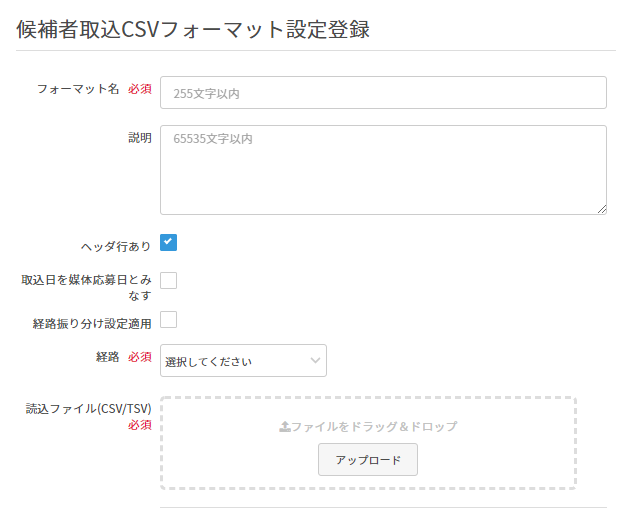643x525 pixels.
Task: Click the ヘッダ行あり label text
Action: pyautogui.click(x=116, y=246)
